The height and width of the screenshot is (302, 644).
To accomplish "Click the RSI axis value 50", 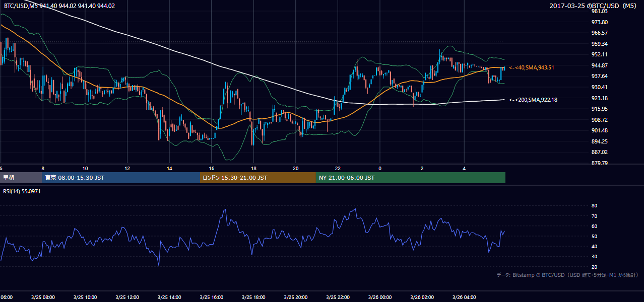I will 594,236.
